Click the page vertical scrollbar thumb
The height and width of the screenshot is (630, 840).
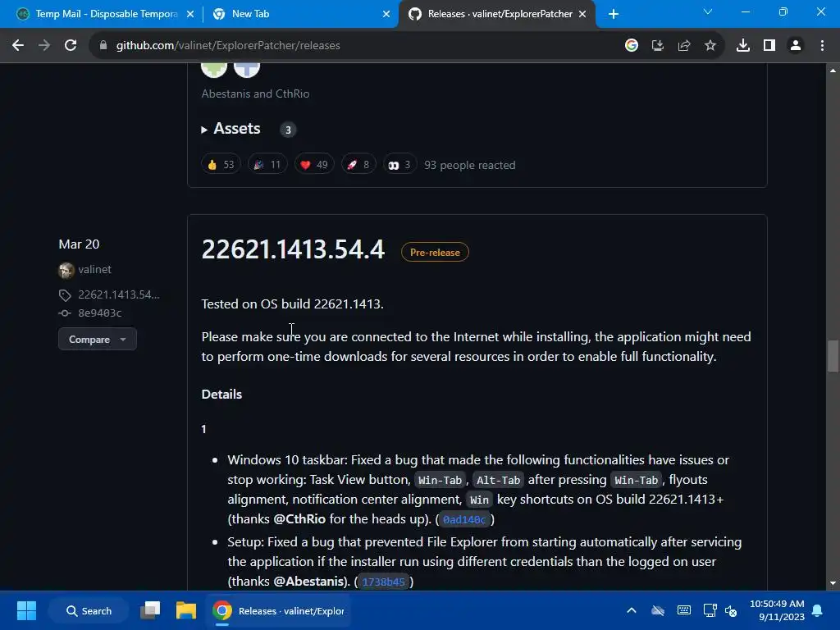click(833, 356)
